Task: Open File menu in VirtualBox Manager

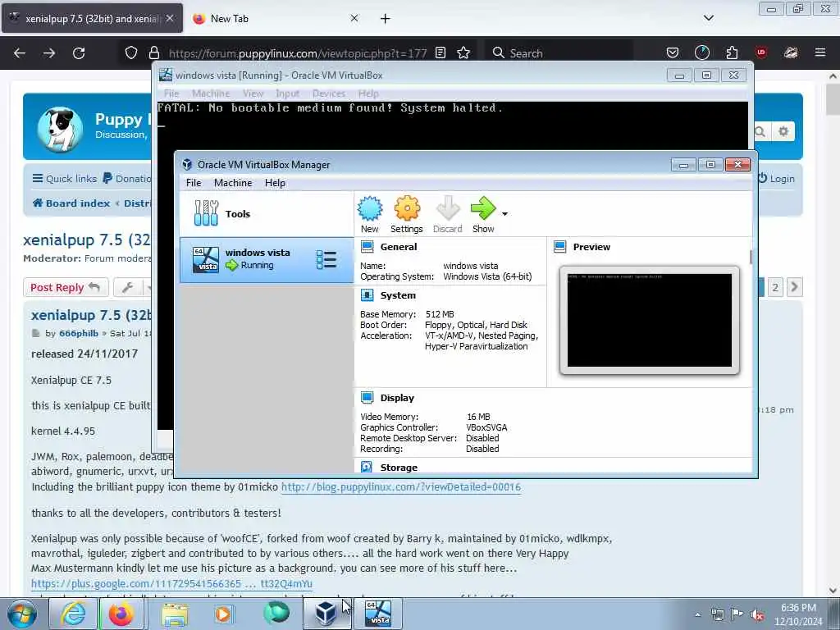Action: (194, 183)
